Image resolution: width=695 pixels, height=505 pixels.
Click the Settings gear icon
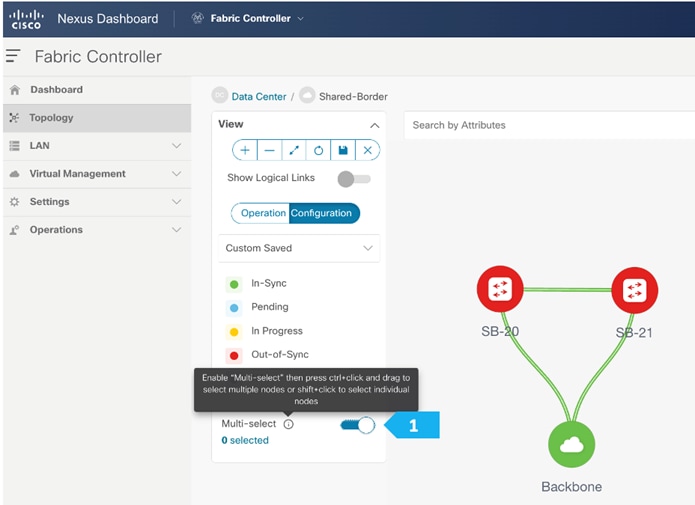(15, 202)
